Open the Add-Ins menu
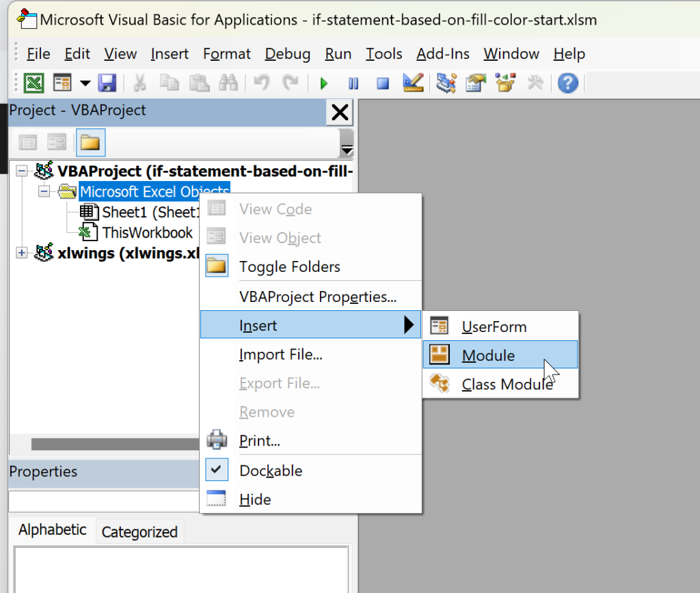 [442, 54]
